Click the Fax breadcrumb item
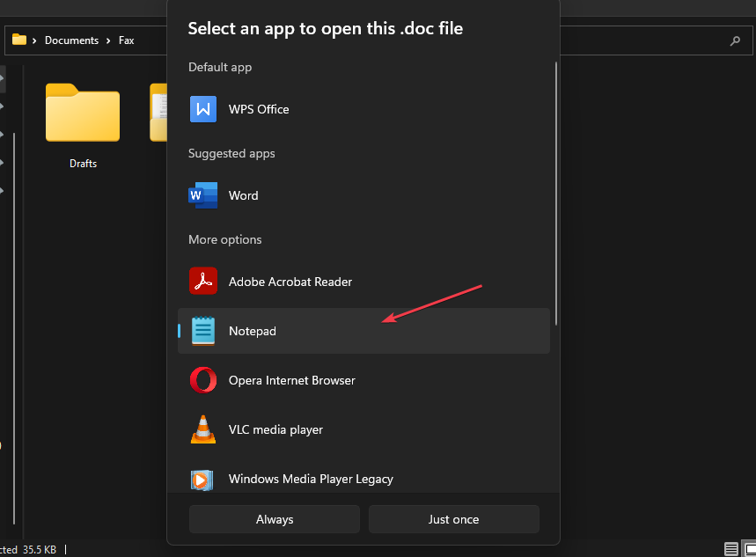 click(x=127, y=40)
